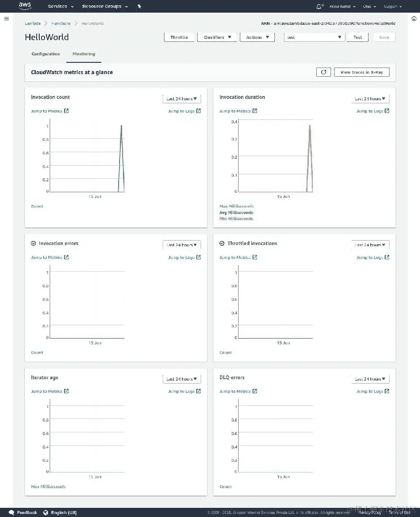
Task: Select the Monitoring tab
Action: 83,54
